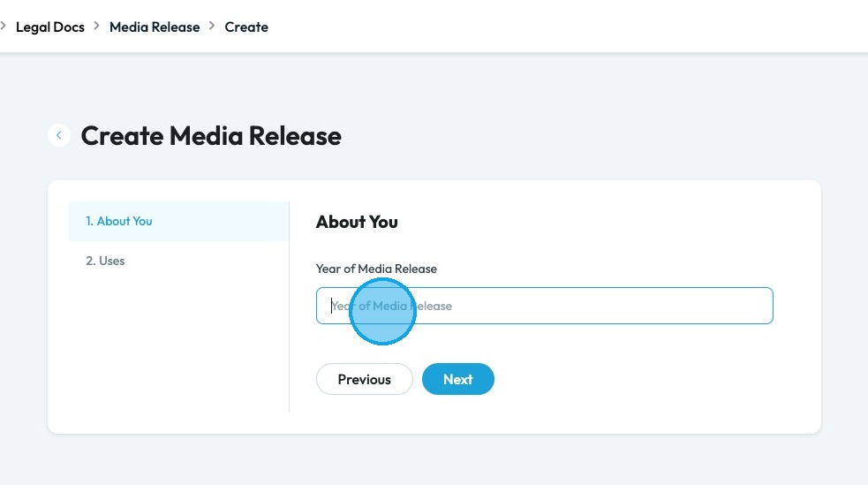Click the blank area right of the Next button

636,379
